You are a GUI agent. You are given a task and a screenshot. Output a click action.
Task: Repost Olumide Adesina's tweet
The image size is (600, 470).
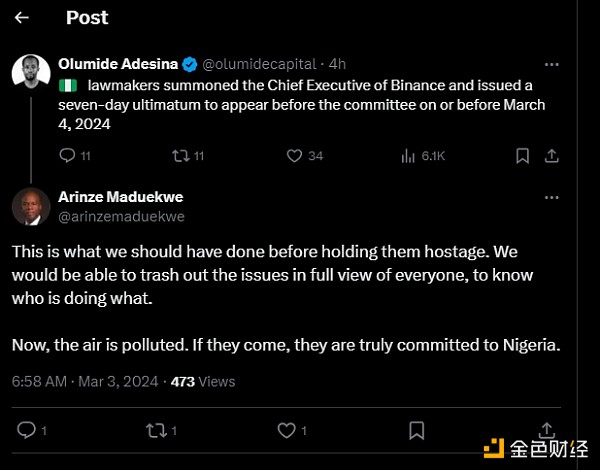[x=181, y=155]
